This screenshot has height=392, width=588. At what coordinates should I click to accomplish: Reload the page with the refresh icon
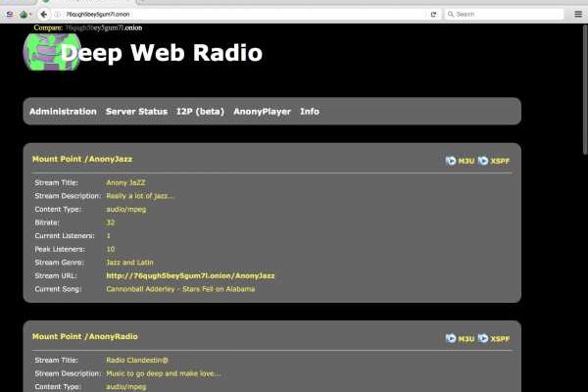point(433,14)
